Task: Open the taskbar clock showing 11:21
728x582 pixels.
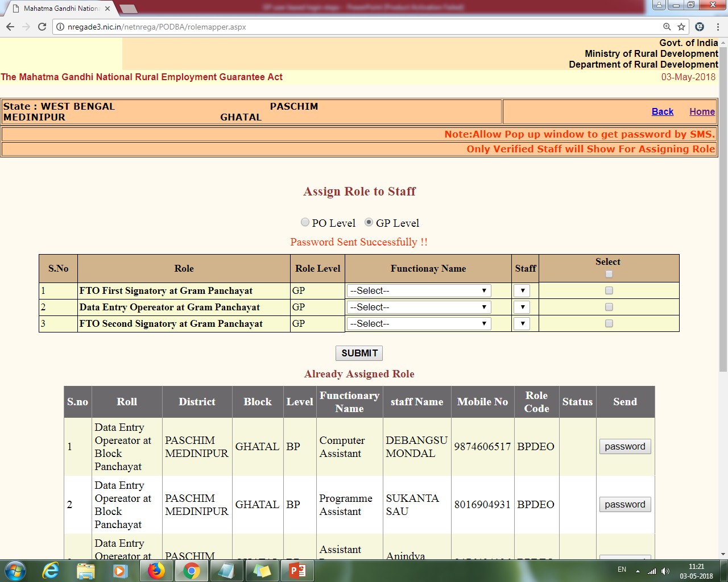Action: (696, 571)
